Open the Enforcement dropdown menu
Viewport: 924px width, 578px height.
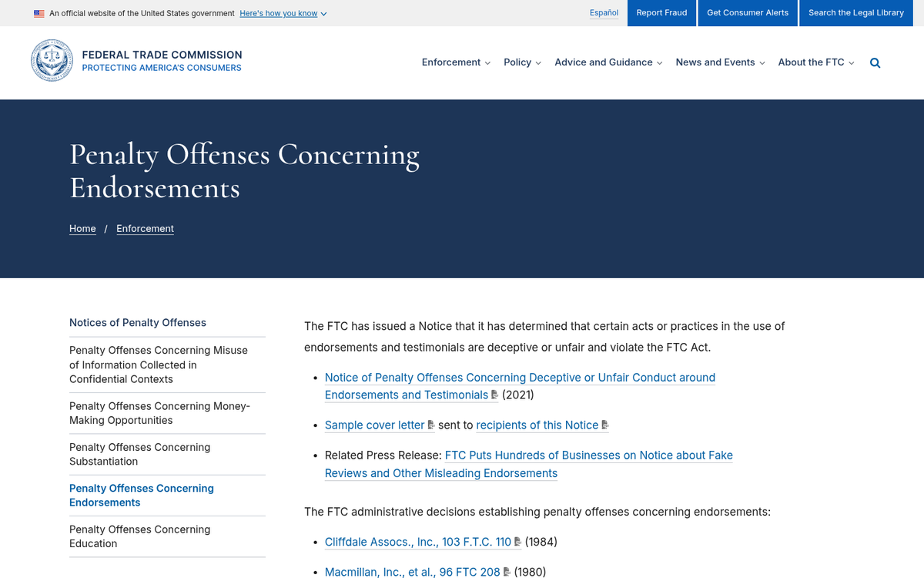click(x=456, y=62)
